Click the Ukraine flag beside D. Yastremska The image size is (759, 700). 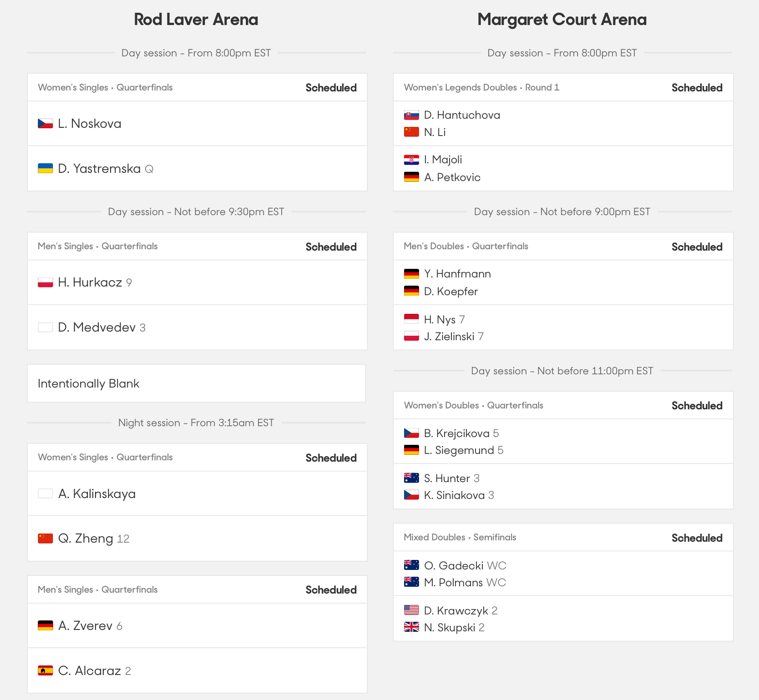pos(46,168)
